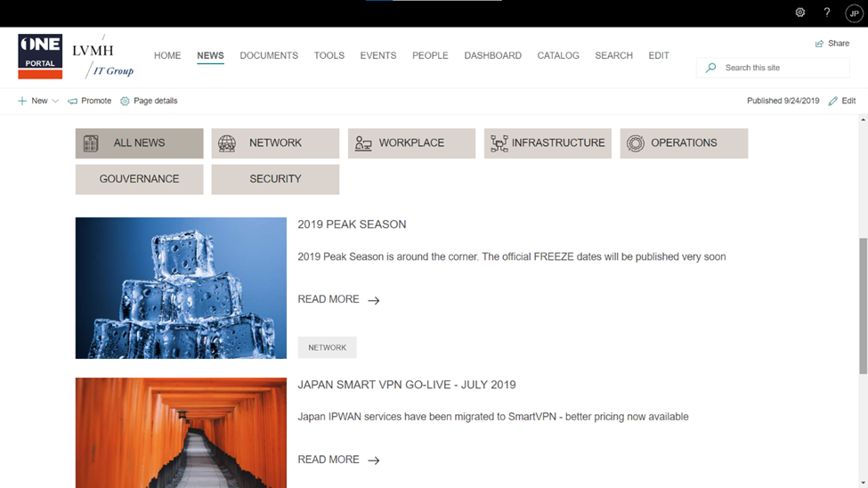
Task: Click the All News grid icon
Action: click(x=91, y=143)
